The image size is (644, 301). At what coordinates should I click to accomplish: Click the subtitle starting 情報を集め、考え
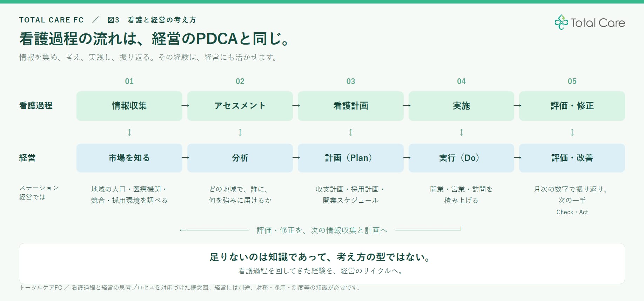148,57
